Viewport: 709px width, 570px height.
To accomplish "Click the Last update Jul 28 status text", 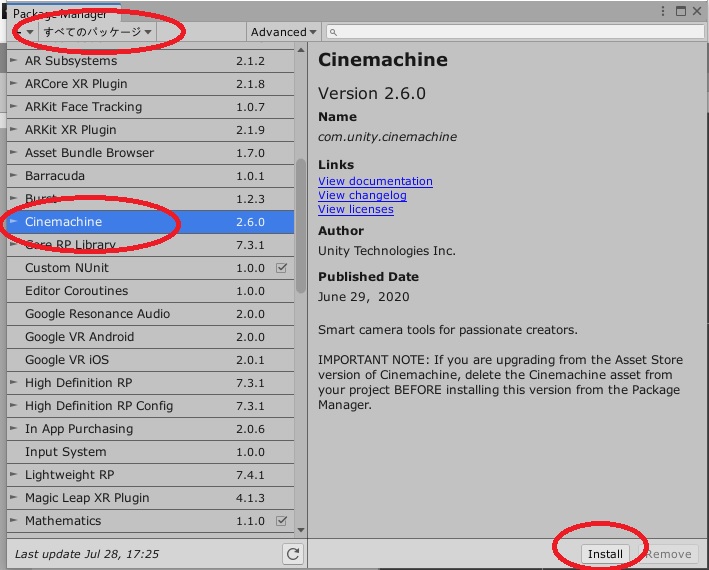I will [87, 554].
